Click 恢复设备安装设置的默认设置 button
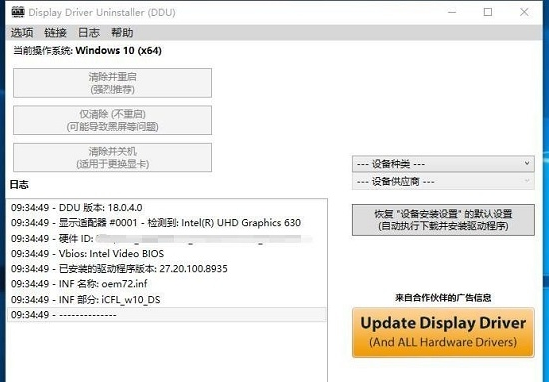550x382 pixels. coord(443,220)
